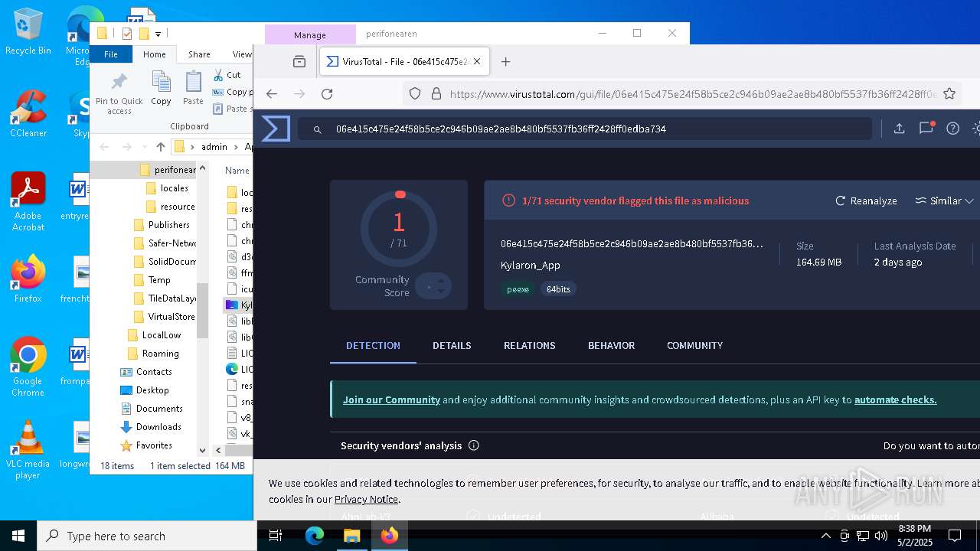Open the Manage tab in Explorer
Viewport: 980px width, 551px height.
[310, 34]
